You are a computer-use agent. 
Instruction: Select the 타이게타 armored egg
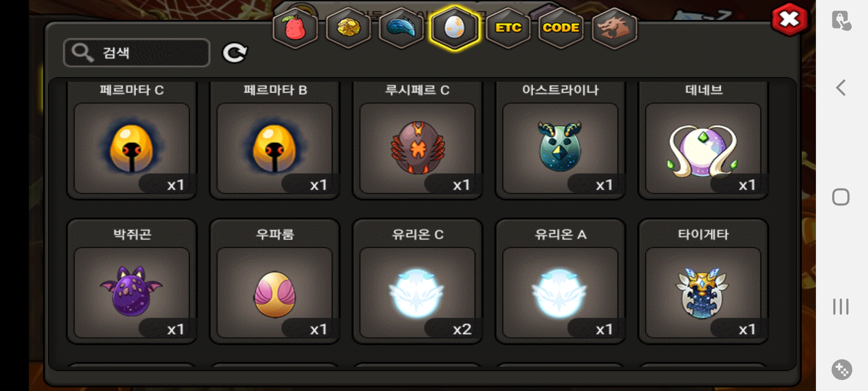pos(703,281)
